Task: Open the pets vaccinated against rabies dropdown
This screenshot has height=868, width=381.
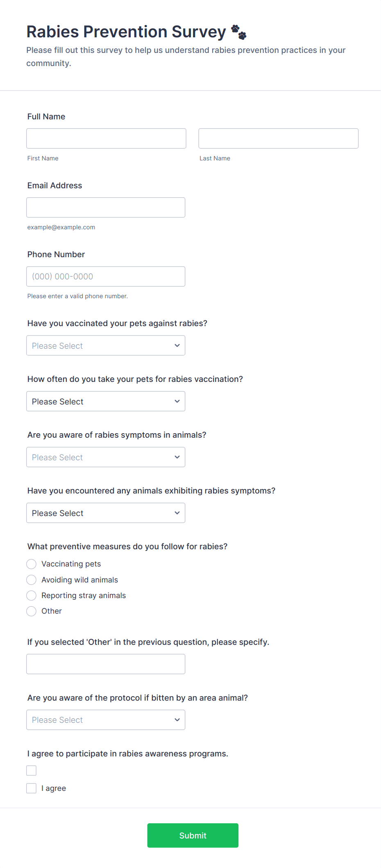Action: 106,345
